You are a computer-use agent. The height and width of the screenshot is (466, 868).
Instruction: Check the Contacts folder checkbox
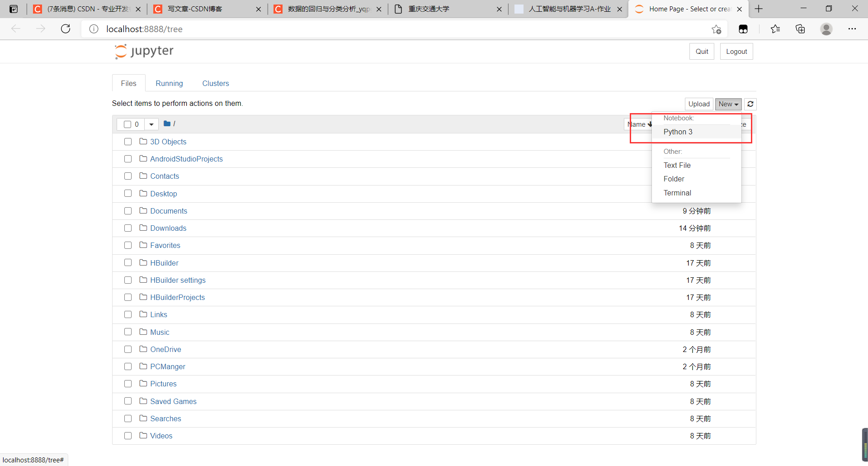coord(128,176)
